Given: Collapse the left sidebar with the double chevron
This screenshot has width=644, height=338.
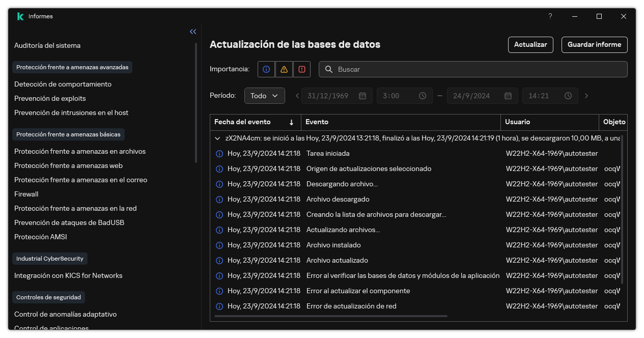Looking at the screenshot, I should (x=193, y=31).
